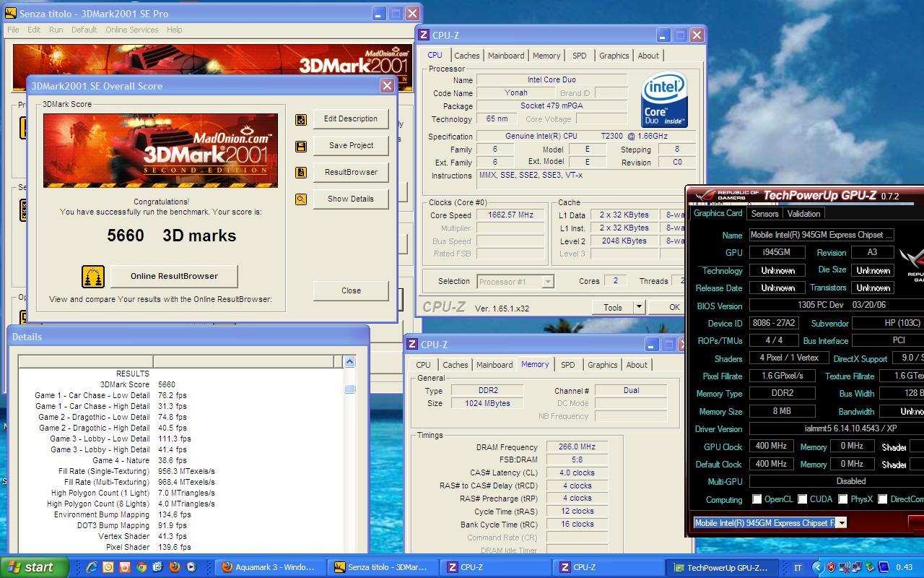
Task: Click the Save Project floppy icon
Action: 301,146
